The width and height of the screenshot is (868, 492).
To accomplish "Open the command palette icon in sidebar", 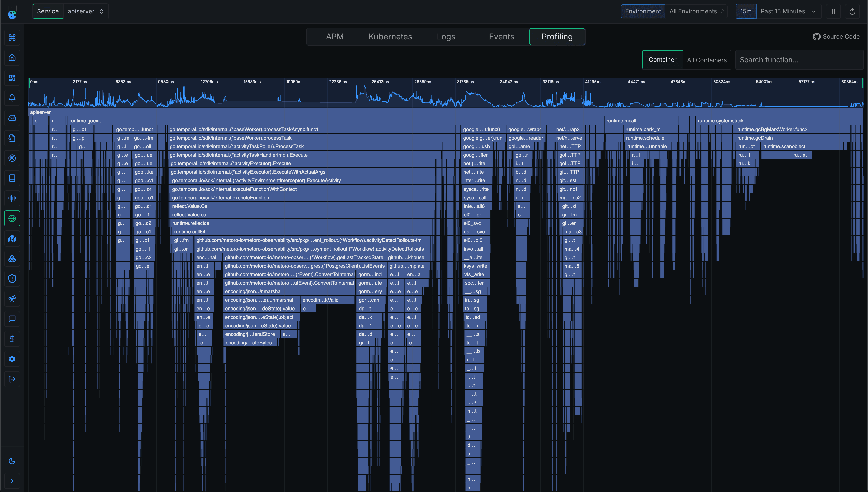I will pyautogui.click(x=12, y=37).
